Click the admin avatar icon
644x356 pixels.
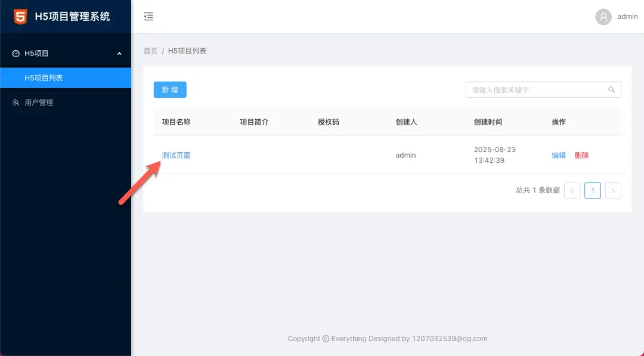[x=603, y=17]
